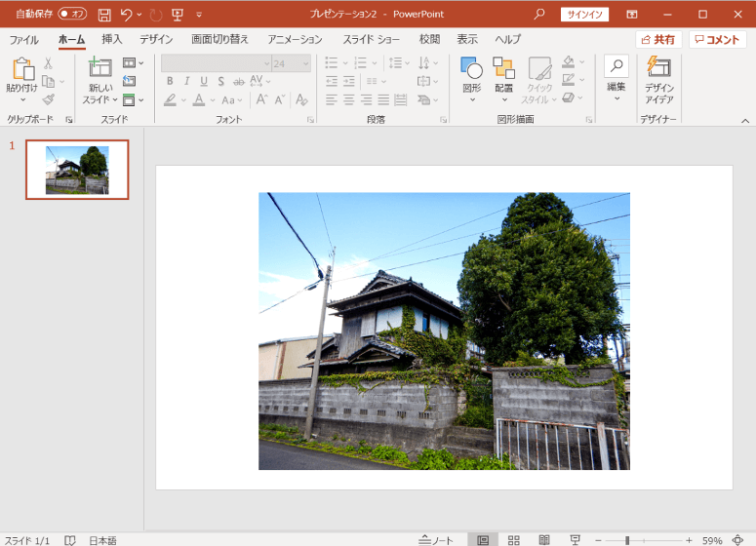Open the Design Ideas (デザイン アイデア) pane
This screenshot has height=546, width=756.
click(659, 79)
